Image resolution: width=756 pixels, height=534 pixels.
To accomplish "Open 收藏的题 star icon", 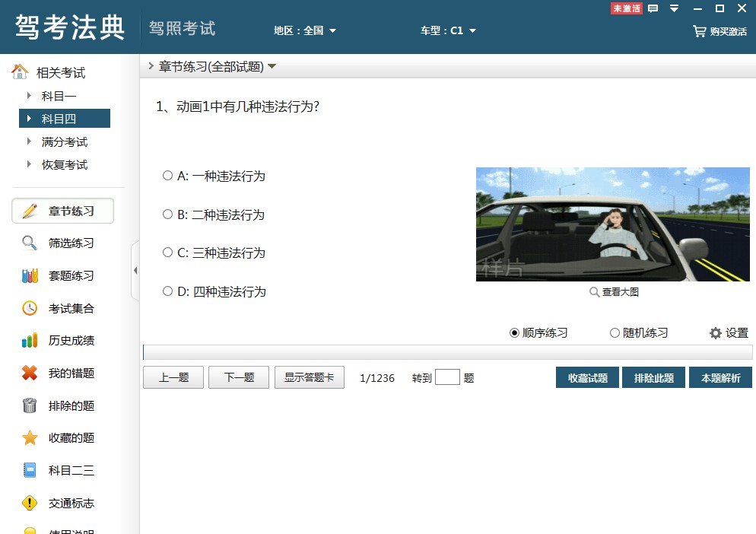I will pos(30,438).
